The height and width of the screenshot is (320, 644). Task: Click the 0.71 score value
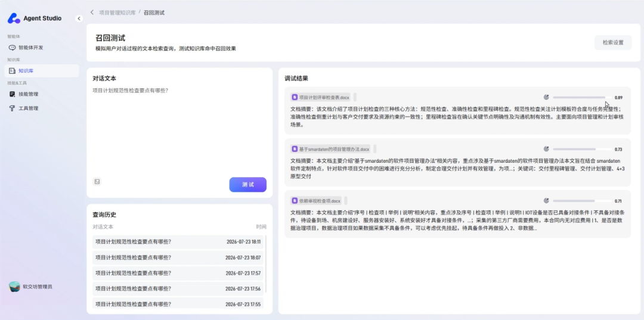(618, 201)
